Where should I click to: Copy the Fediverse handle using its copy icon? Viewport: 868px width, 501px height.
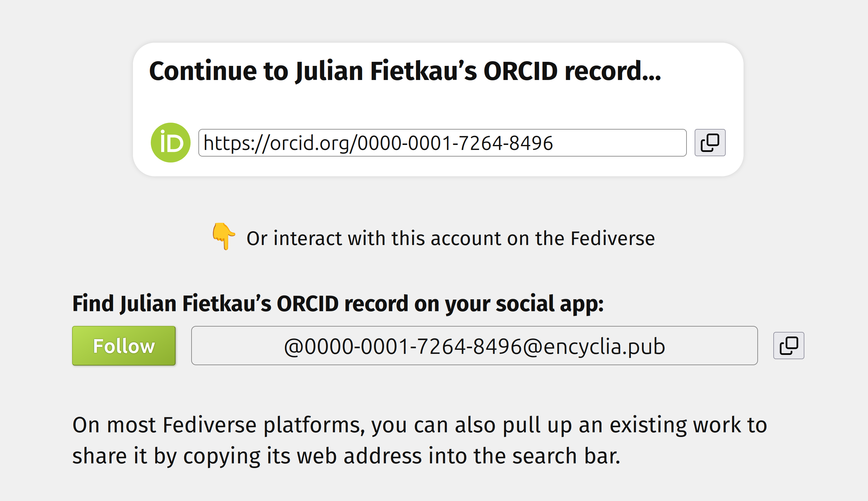[789, 345]
